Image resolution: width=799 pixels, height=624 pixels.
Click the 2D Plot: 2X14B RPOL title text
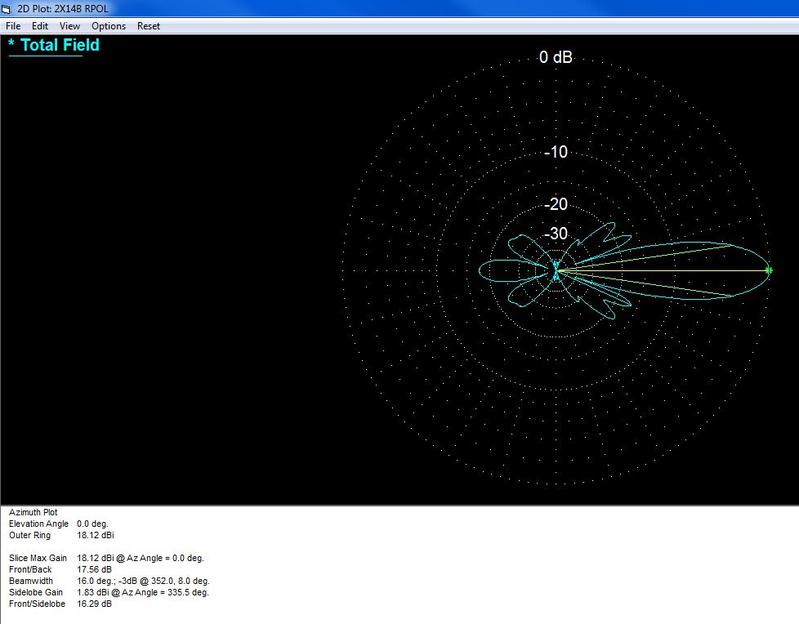[x=63, y=9]
